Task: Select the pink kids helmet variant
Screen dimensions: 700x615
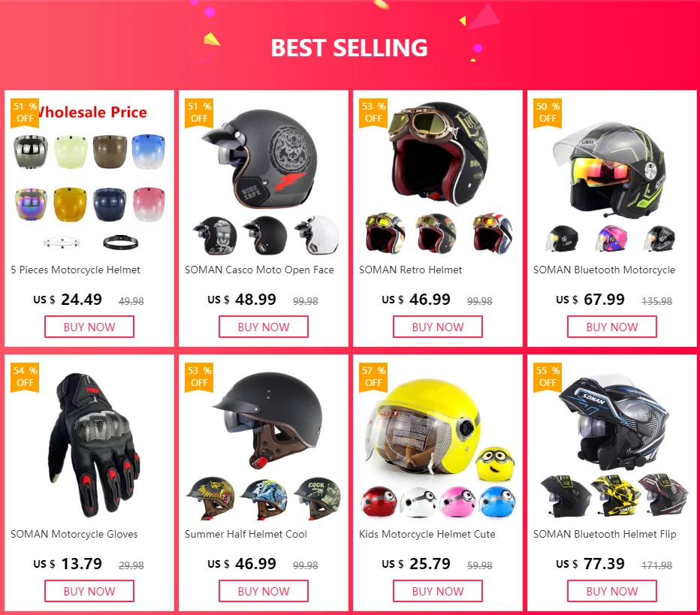Action: pos(457,502)
